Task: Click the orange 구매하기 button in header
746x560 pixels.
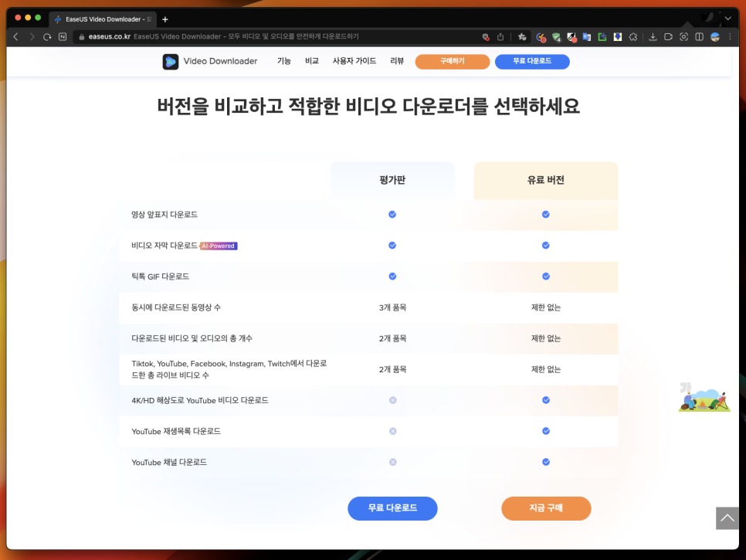Action: [x=452, y=61]
